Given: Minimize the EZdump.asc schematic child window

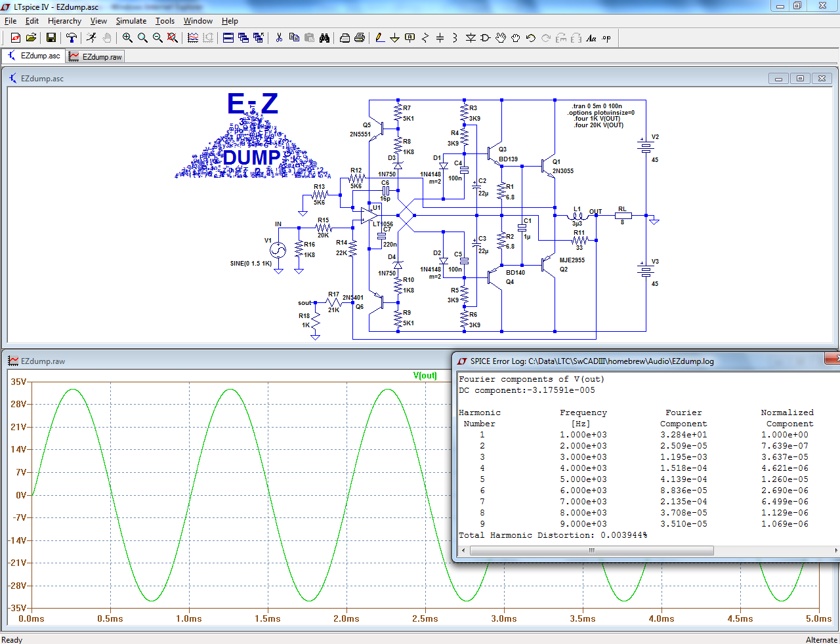Looking at the screenshot, I should [778, 79].
